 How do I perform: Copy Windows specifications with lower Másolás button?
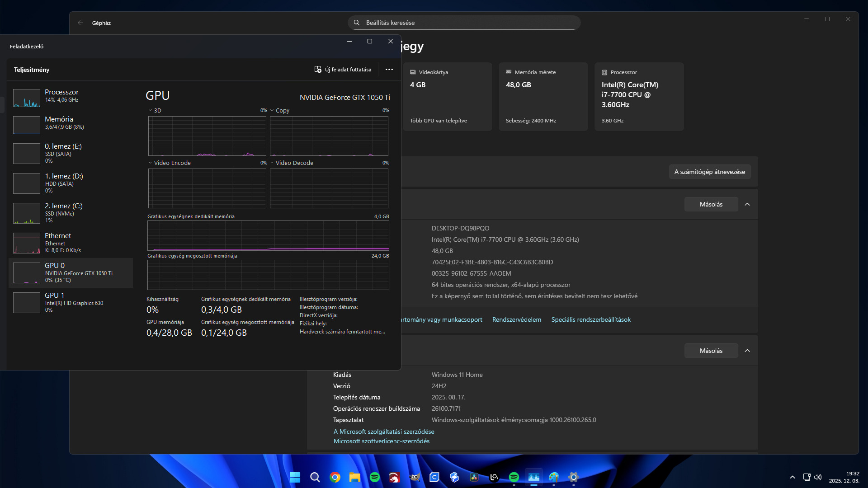[711, 351]
